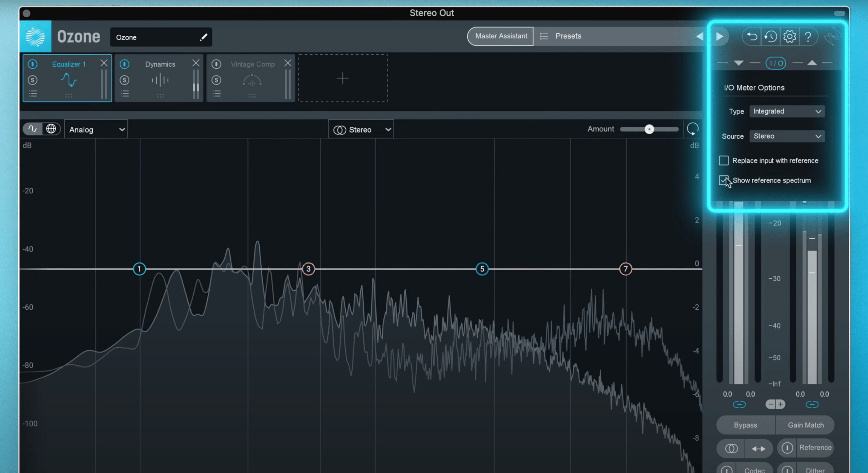This screenshot has width=868, height=473.
Task: Click the Gain Match button
Action: (x=805, y=425)
